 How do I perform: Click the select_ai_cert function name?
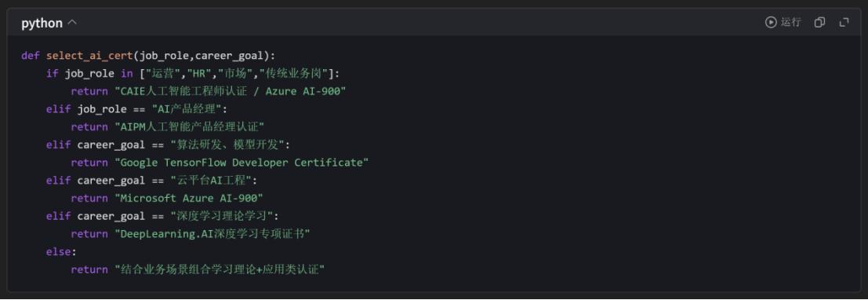coord(89,56)
